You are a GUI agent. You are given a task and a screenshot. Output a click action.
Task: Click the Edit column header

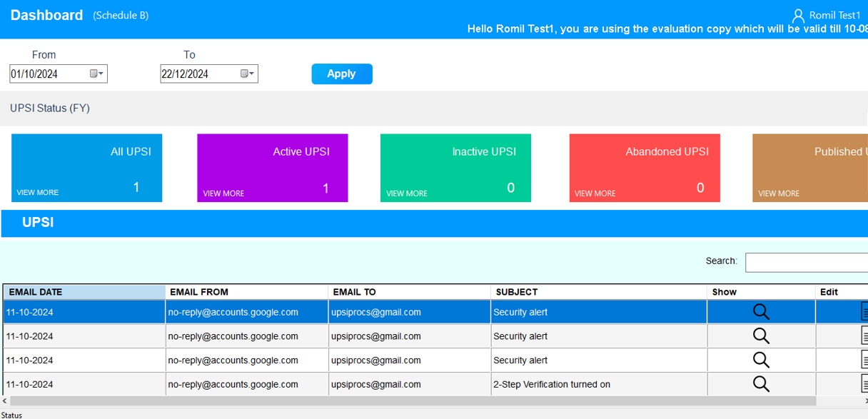coord(842,292)
